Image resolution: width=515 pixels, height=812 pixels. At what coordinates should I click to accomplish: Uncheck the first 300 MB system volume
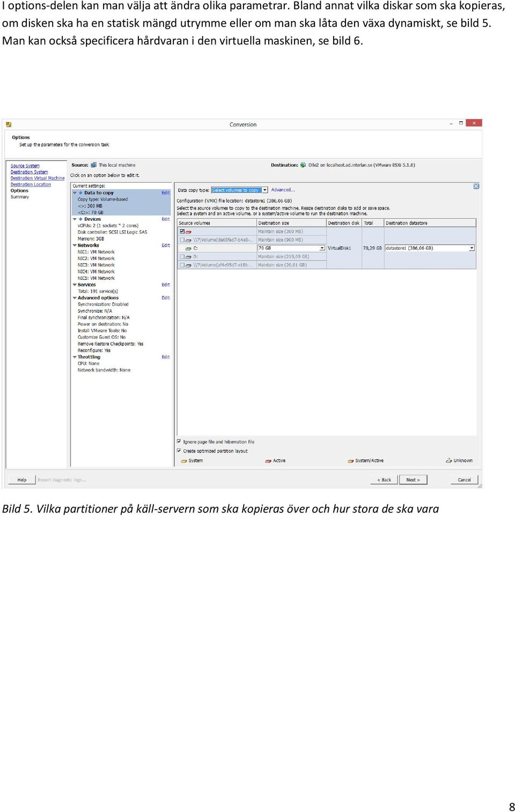pyautogui.click(x=182, y=232)
